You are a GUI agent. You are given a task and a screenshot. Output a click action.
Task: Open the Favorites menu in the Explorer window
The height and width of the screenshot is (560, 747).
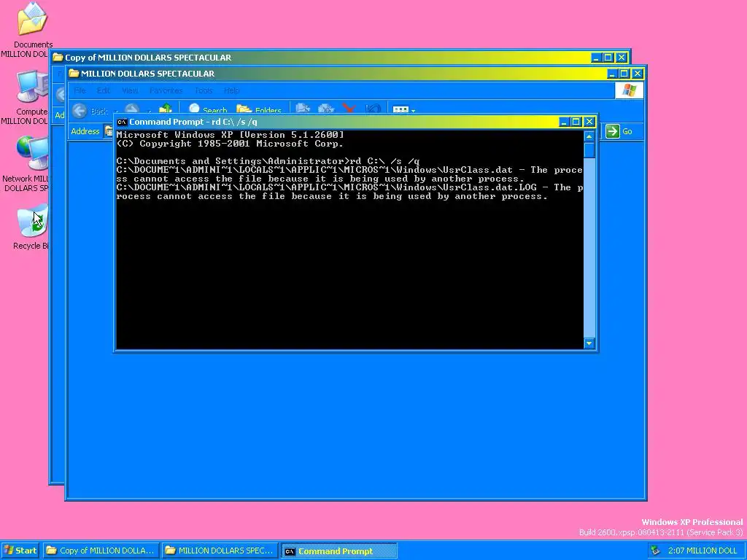pyautogui.click(x=166, y=90)
